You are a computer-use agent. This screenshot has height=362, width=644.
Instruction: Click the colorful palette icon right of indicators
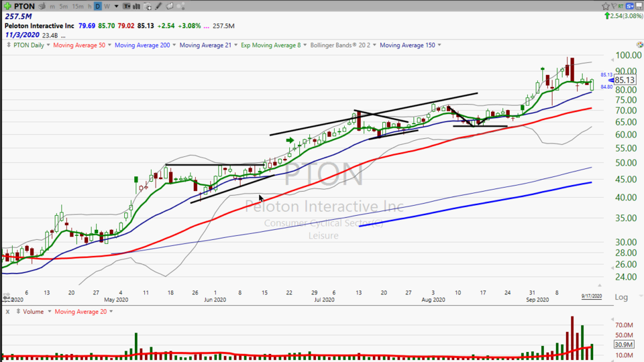639,45
